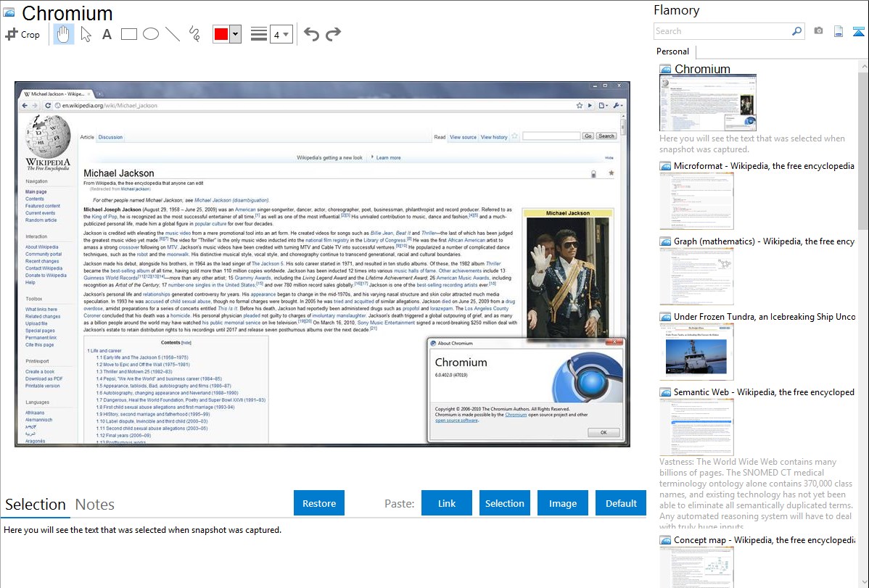This screenshot has width=869, height=588.
Task: Click the collapse panel icon at top right
Action: pos(858,32)
